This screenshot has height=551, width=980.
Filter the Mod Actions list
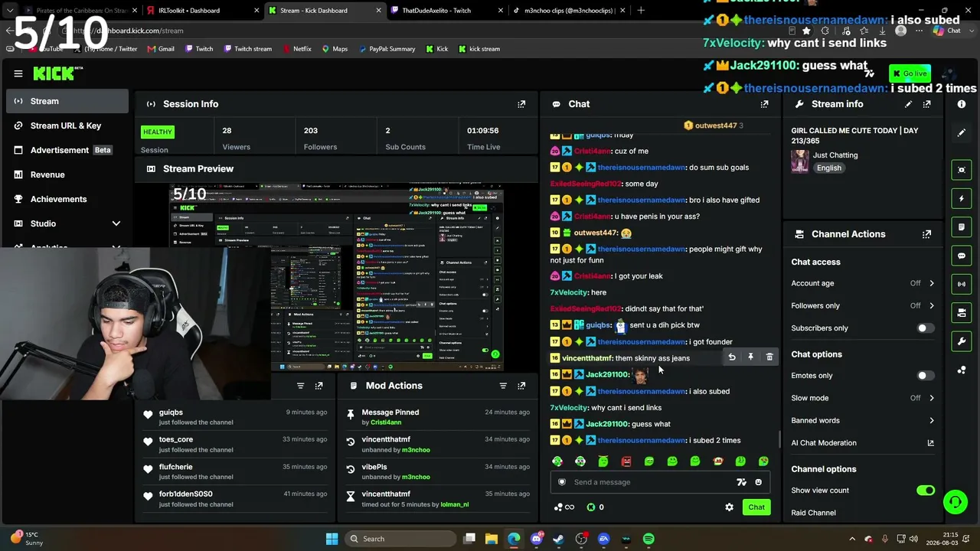click(x=503, y=386)
